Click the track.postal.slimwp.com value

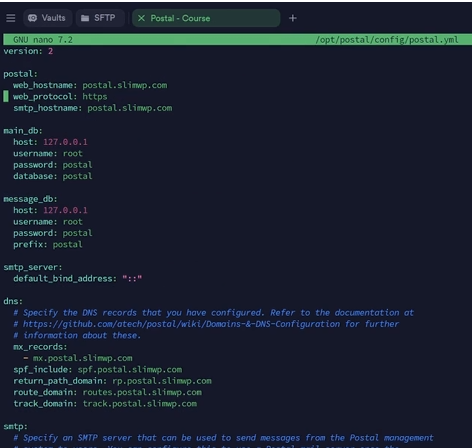(140, 404)
